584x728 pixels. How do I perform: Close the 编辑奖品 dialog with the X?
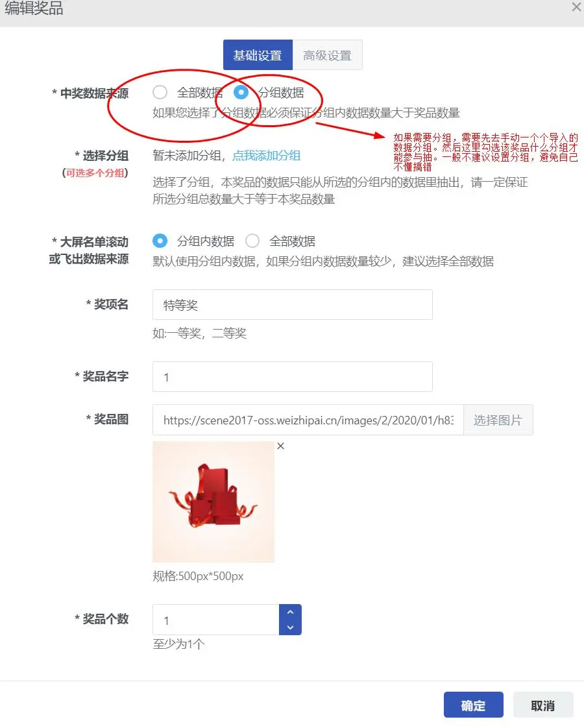pyautogui.click(x=577, y=7)
